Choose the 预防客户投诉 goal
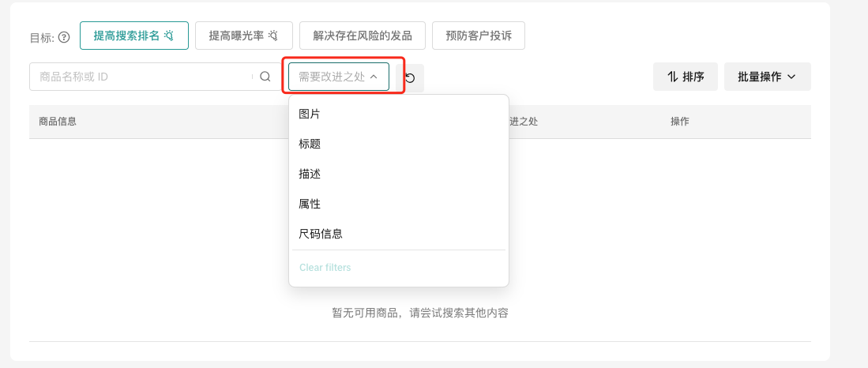Viewport: 868px width, 368px height. point(478,36)
